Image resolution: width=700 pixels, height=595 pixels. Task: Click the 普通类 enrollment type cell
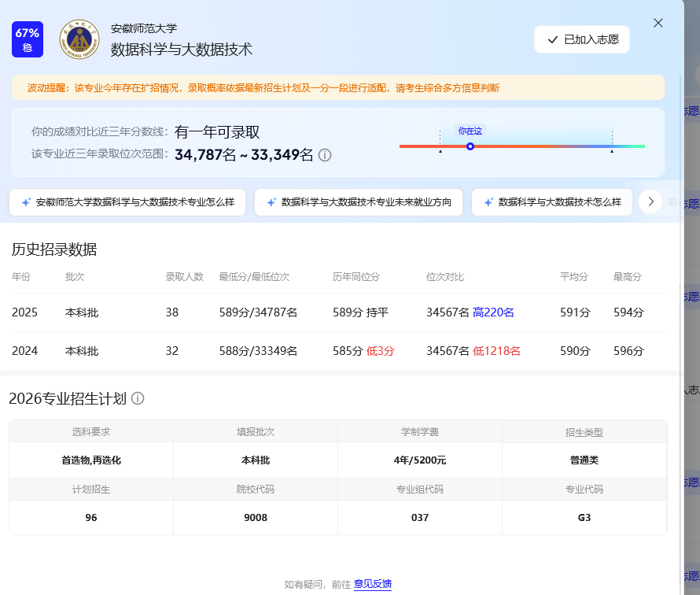point(584,460)
